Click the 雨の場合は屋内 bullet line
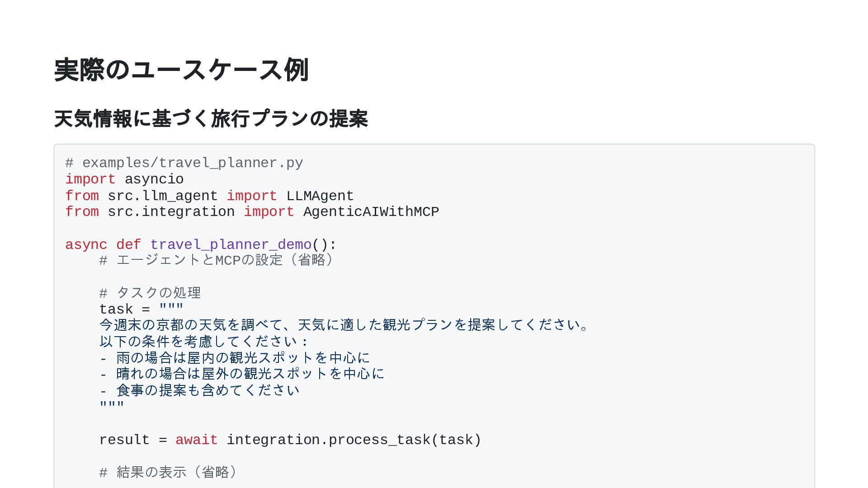The image size is (868, 488). pos(235,358)
